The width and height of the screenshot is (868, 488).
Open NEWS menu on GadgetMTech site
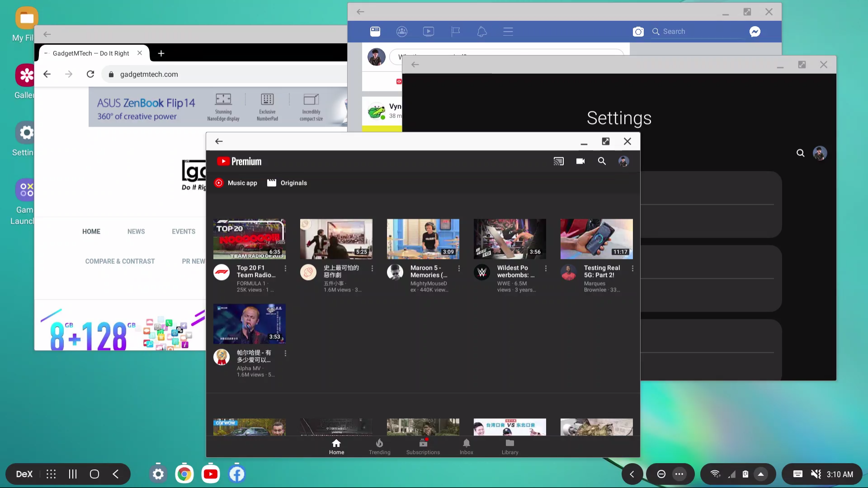pos(136,231)
